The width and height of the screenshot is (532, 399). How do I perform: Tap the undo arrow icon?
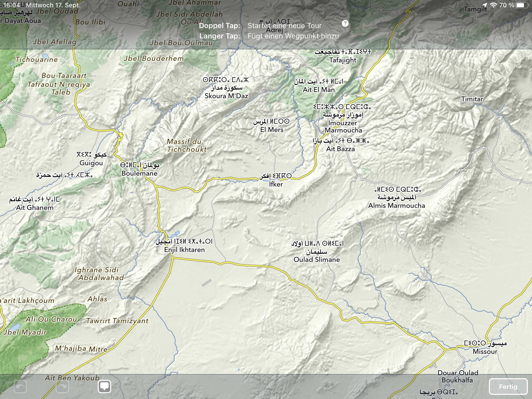[20, 387]
